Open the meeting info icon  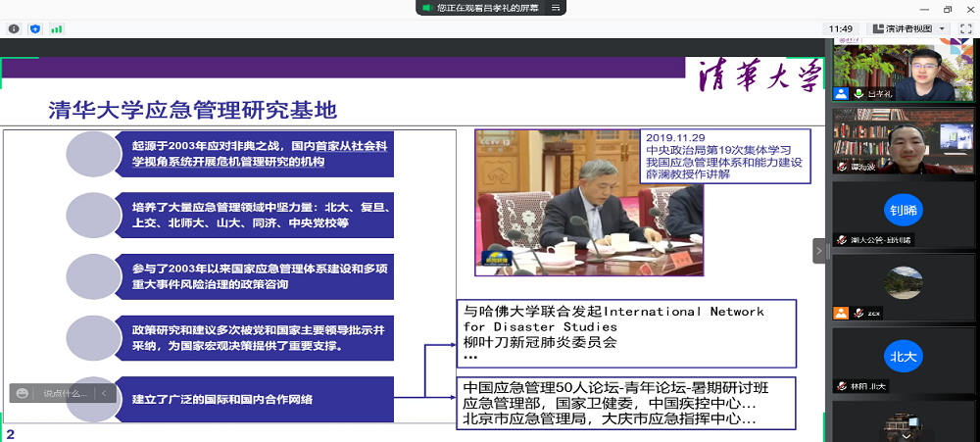click(x=14, y=29)
